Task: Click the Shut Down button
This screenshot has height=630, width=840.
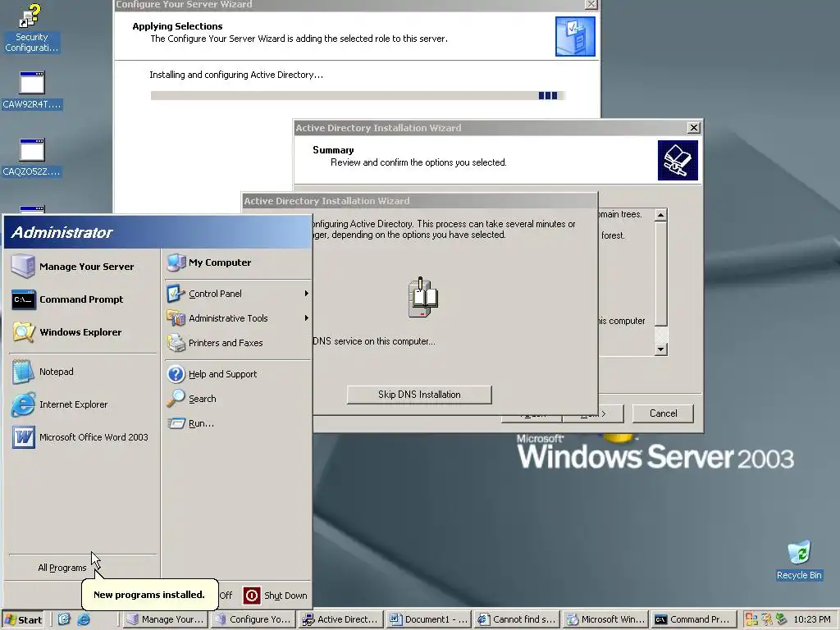Action: tap(276, 596)
